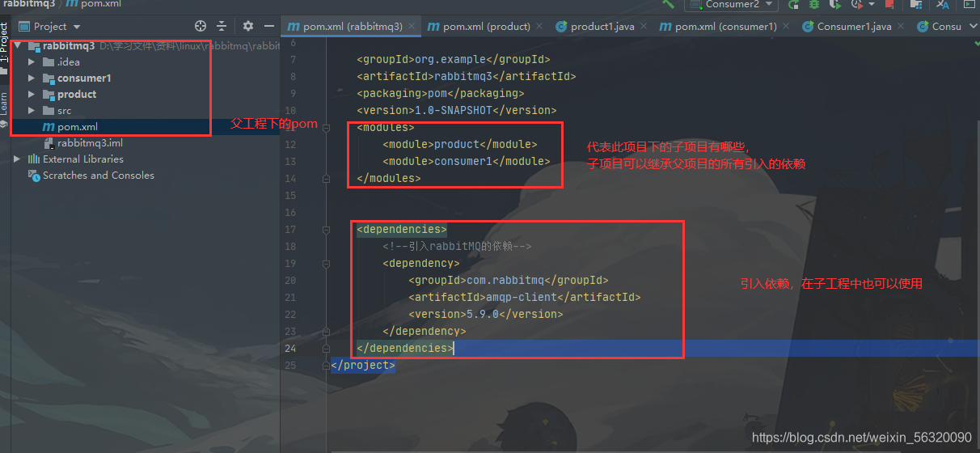Fold the dependency block at line 19
This screenshot has height=453, width=980.
click(x=326, y=263)
